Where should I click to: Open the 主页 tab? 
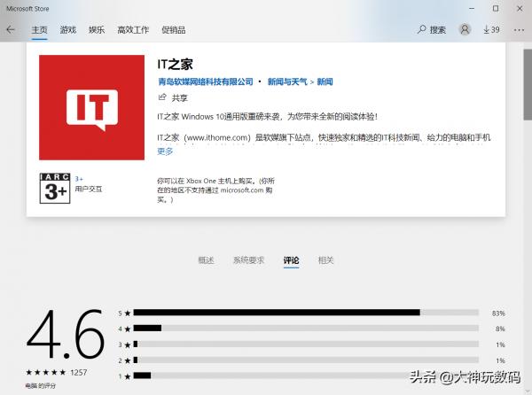pyautogui.click(x=39, y=30)
